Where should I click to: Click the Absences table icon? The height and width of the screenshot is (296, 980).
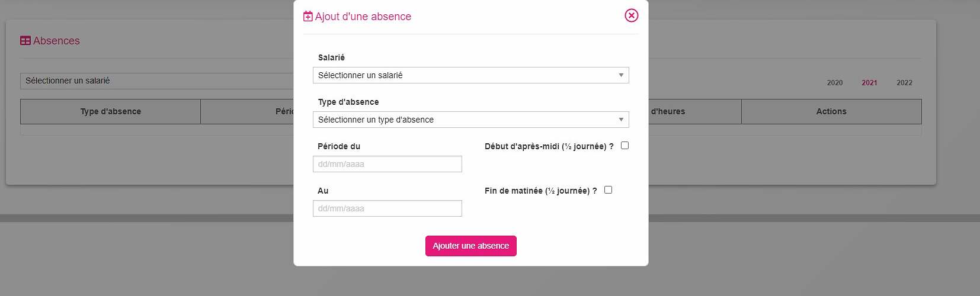point(25,41)
